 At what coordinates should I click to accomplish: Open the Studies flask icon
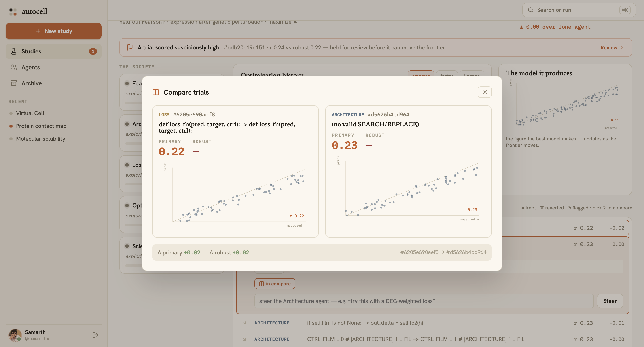pos(14,51)
